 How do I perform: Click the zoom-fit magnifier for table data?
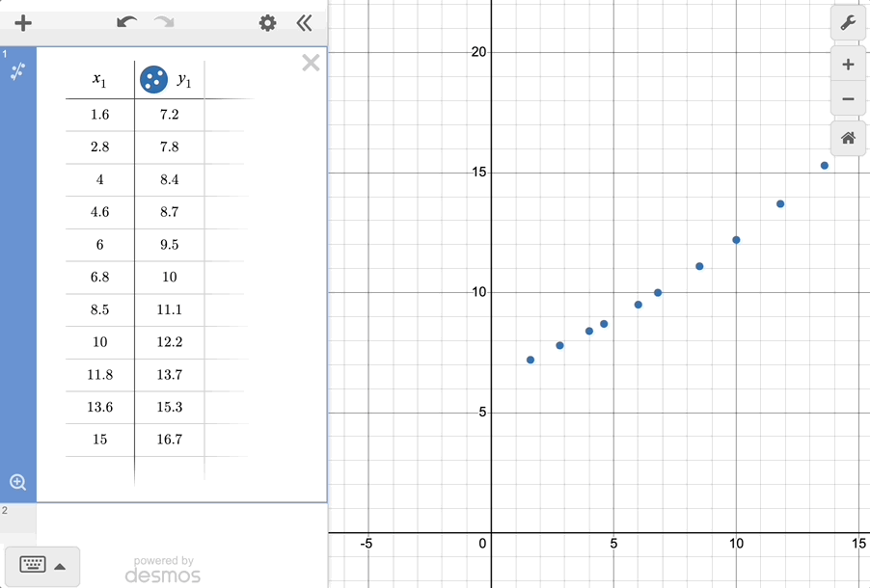[x=17, y=482]
